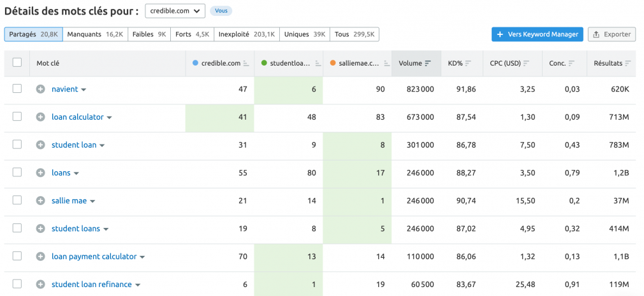The image size is (644, 296).
Task: Expand the sallie mae keyword arrow
Action: point(92,201)
